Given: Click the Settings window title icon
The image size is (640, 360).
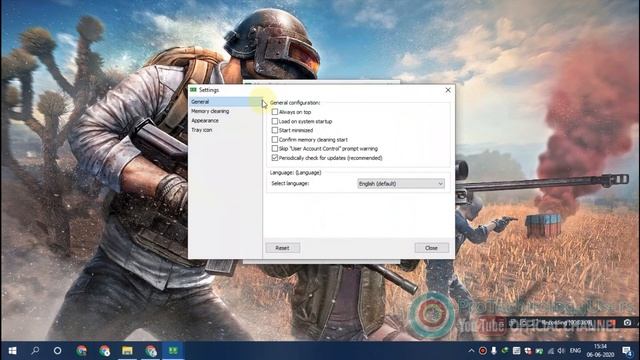Looking at the screenshot, I should [193, 90].
